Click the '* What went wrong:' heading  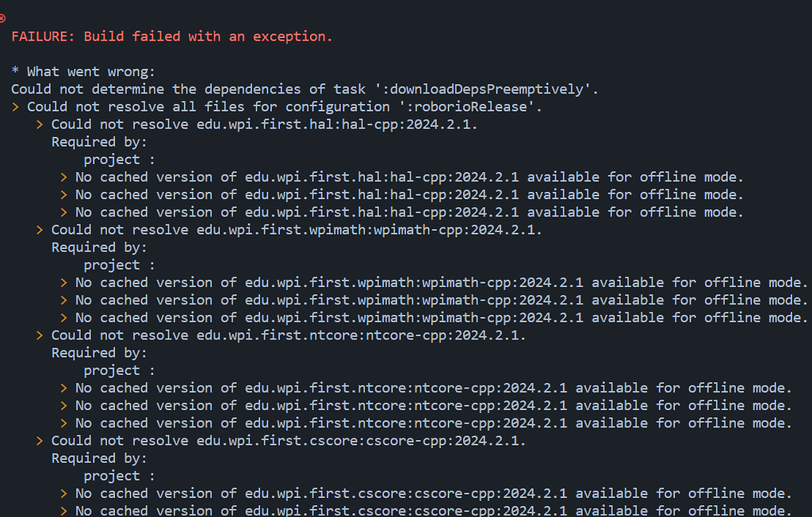pos(82,71)
